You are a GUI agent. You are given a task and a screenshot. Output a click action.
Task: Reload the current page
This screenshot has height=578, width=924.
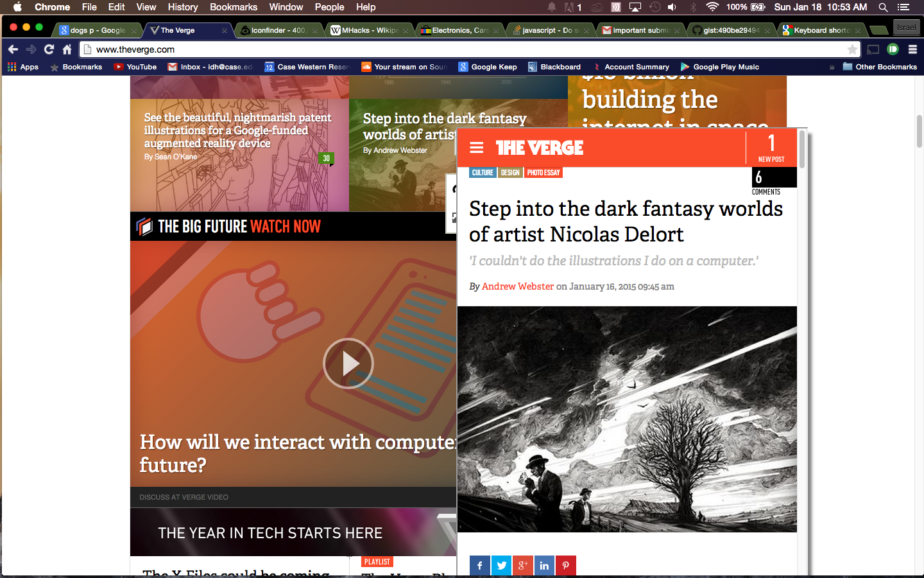pos(49,49)
